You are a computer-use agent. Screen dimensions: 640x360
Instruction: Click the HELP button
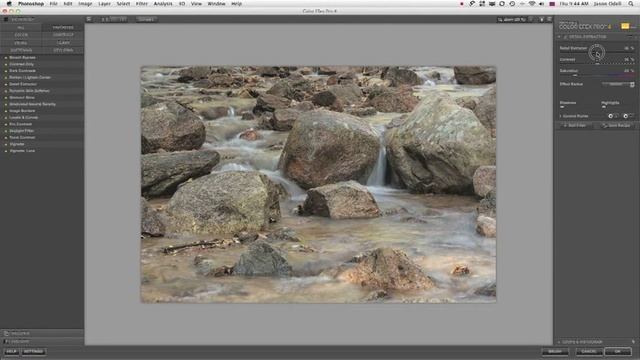tap(11, 351)
